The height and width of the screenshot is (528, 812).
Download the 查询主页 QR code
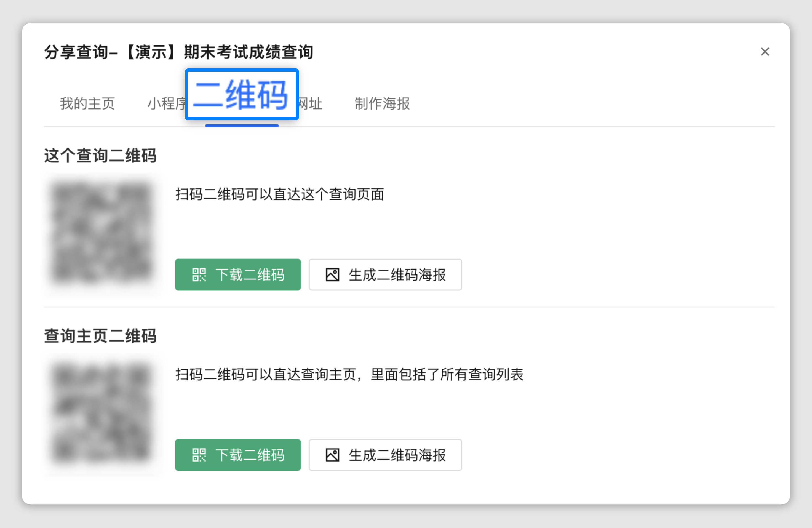point(238,455)
